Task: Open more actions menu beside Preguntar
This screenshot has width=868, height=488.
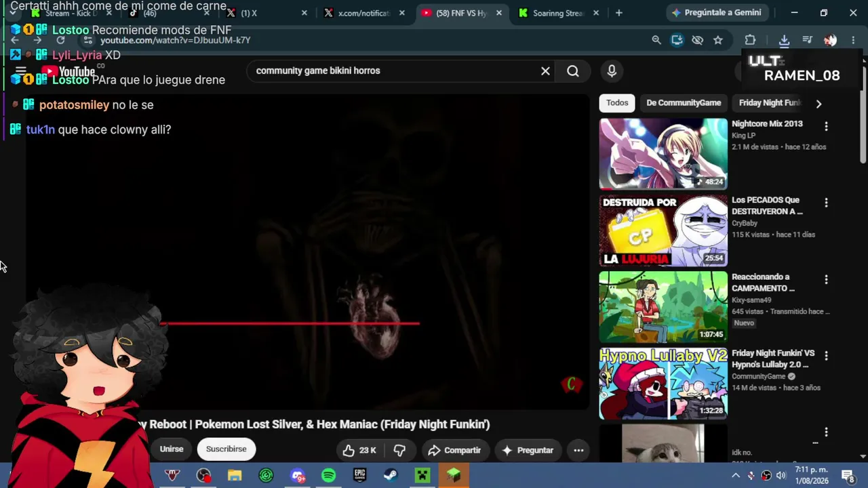Action: (578, 450)
